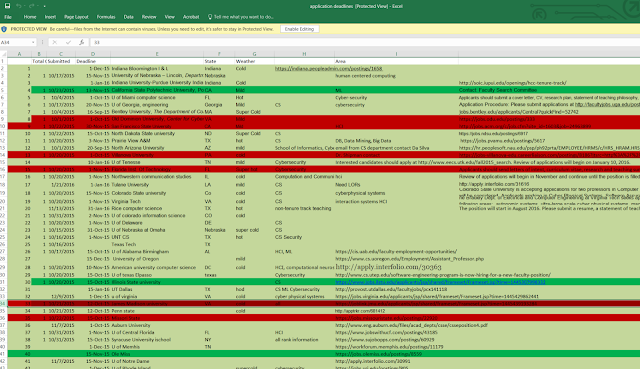Click the Redo arrow icon
The height and width of the screenshot is (369, 640).
click(31, 6)
